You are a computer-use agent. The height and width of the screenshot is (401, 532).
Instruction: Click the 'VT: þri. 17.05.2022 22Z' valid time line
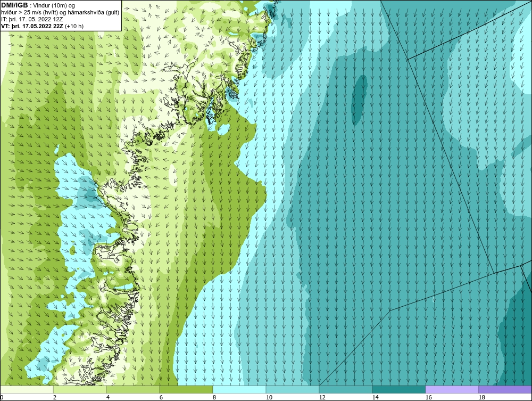point(43,26)
